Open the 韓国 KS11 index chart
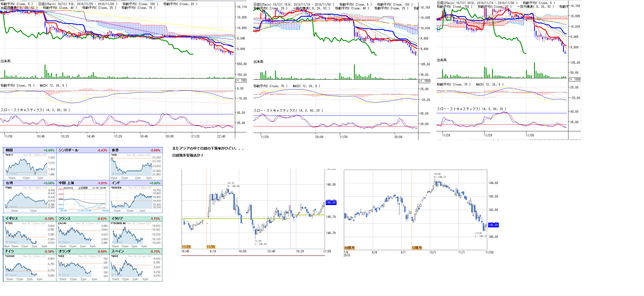The width and height of the screenshot is (644, 296). (26, 166)
